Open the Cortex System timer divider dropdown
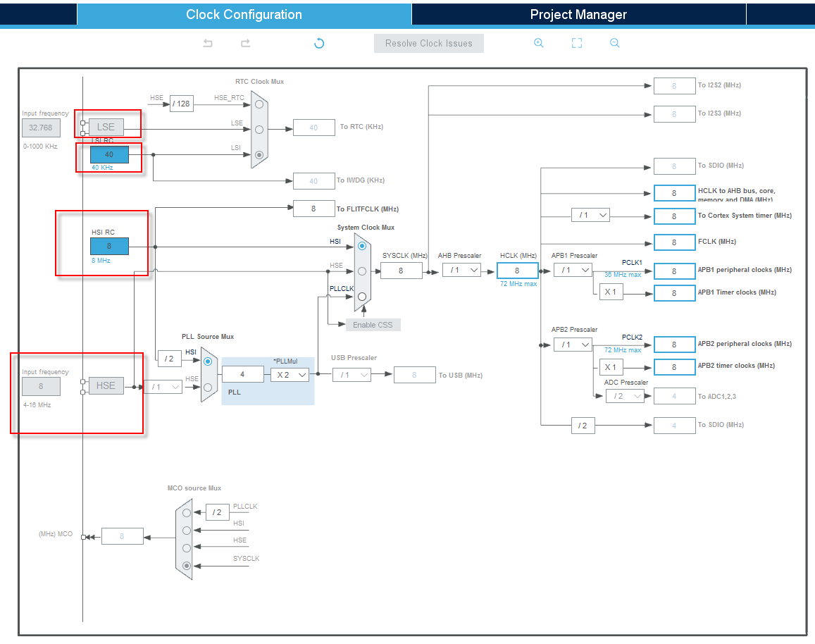The width and height of the screenshot is (815, 644). click(x=590, y=215)
